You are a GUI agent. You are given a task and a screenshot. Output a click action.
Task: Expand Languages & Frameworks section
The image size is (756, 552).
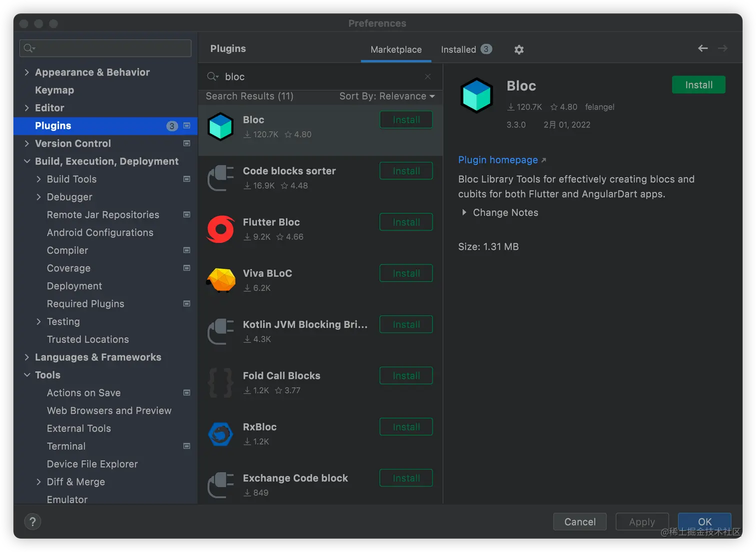tap(26, 357)
